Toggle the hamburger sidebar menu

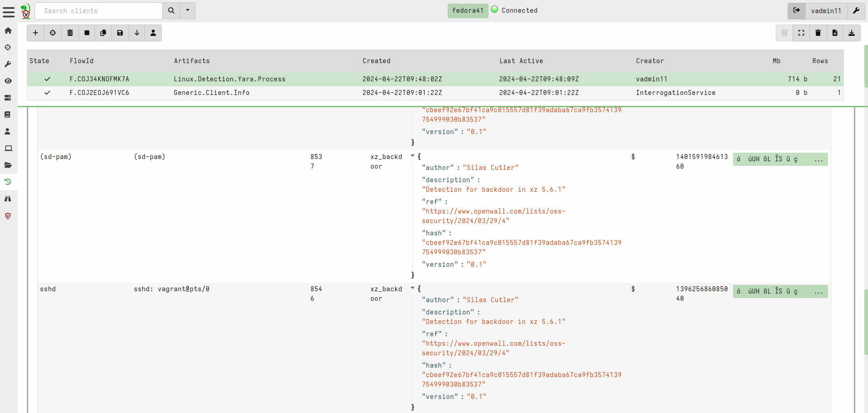9,11
